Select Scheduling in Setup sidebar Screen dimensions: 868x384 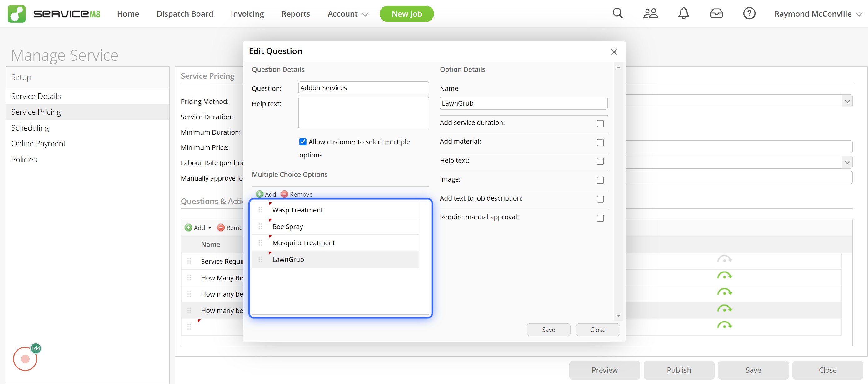pyautogui.click(x=87, y=128)
